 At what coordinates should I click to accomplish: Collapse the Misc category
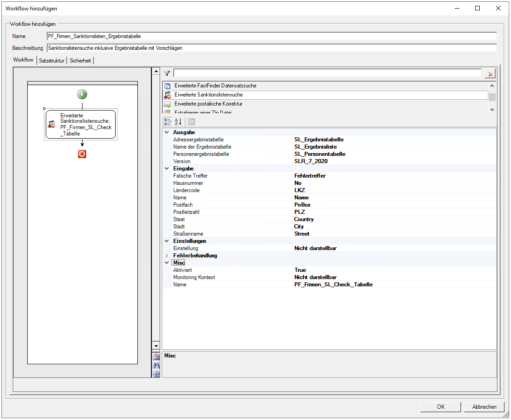167,263
